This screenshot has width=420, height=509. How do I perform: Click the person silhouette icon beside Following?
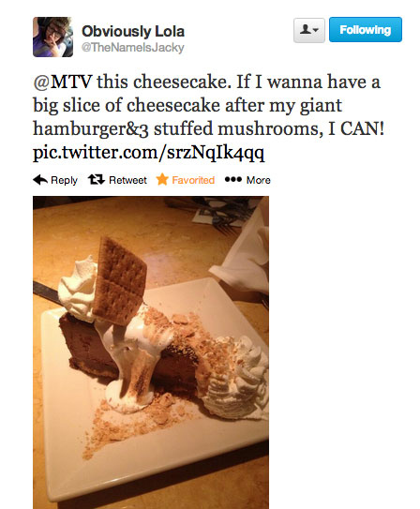pos(306,30)
